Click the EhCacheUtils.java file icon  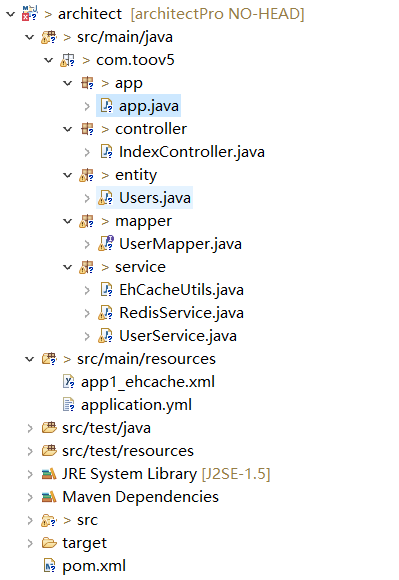106,290
